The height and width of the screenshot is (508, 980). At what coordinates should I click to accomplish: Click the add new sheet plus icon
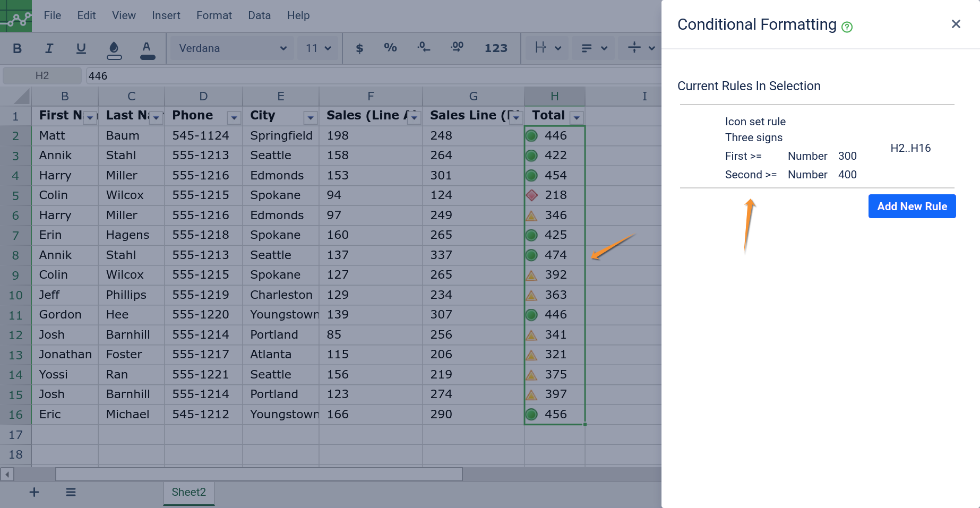coord(34,492)
